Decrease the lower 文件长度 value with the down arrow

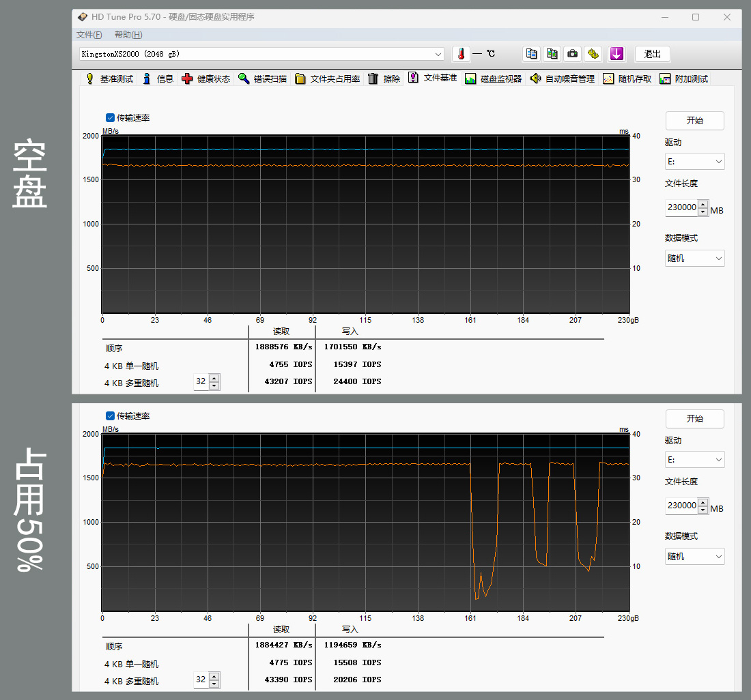703,510
